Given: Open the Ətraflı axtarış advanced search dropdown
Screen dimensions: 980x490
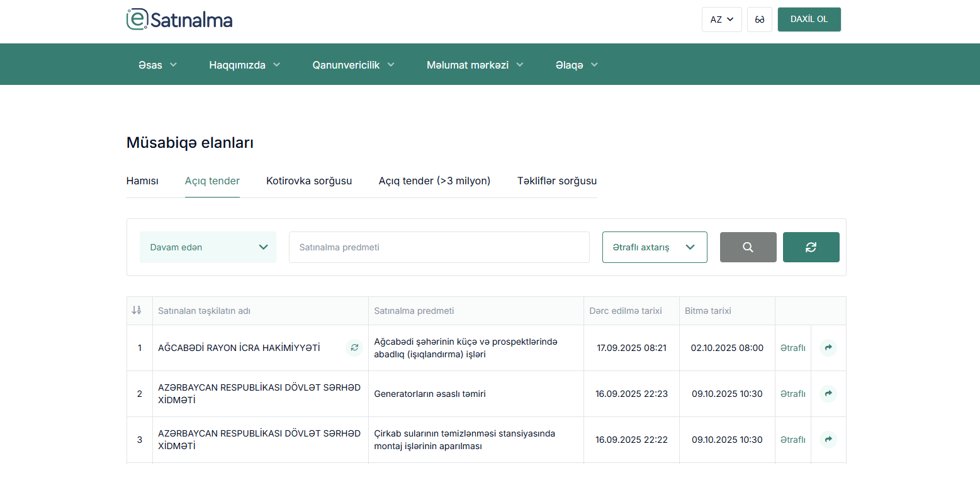Looking at the screenshot, I should tap(655, 247).
